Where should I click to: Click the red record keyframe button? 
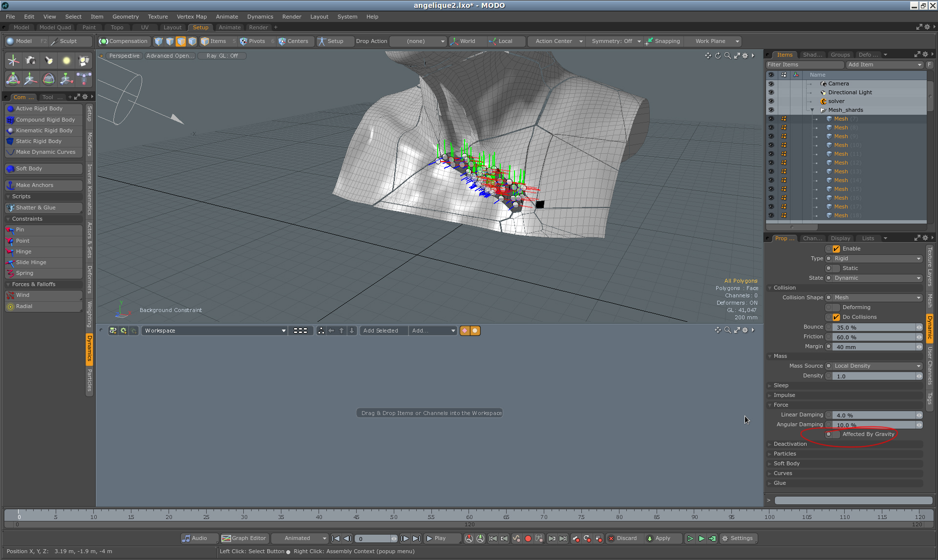click(x=528, y=539)
